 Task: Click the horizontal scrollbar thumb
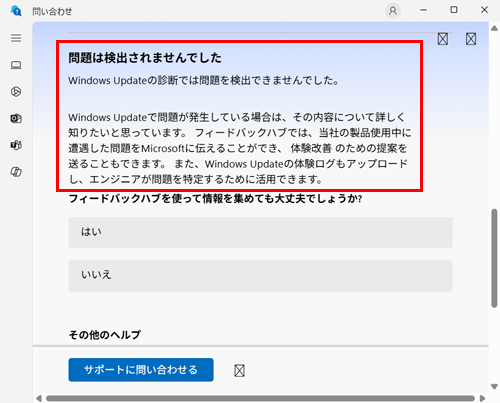260,398
